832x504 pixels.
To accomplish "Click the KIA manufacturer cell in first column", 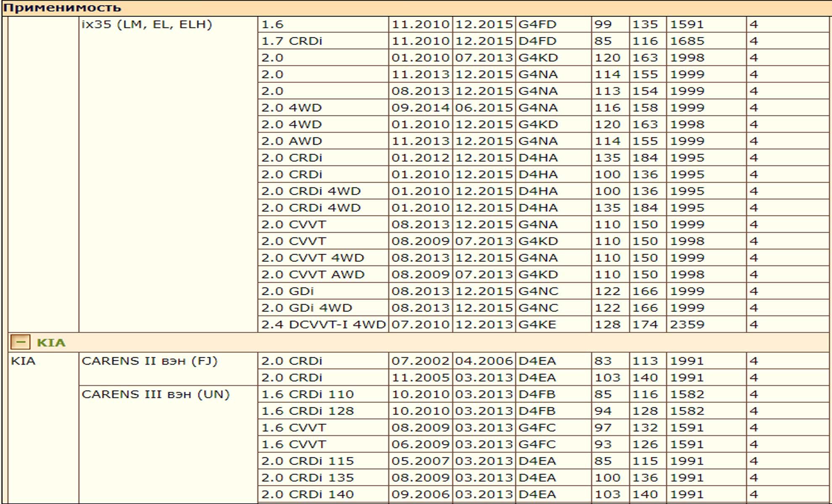I will pos(24,361).
